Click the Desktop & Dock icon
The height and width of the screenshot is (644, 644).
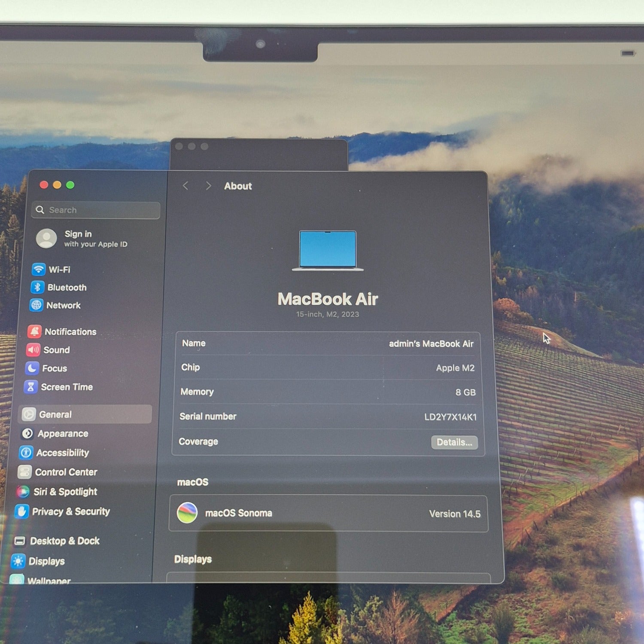point(20,541)
